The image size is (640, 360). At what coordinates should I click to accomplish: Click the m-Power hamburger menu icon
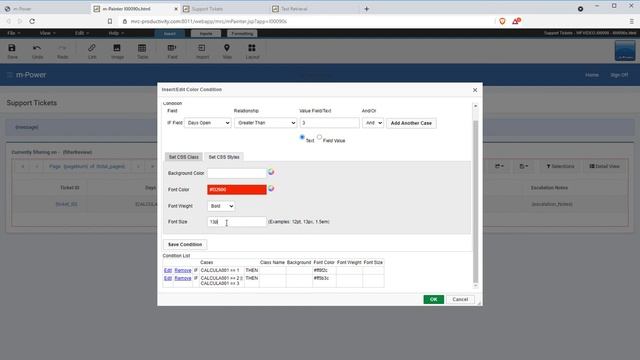(9, 75)
